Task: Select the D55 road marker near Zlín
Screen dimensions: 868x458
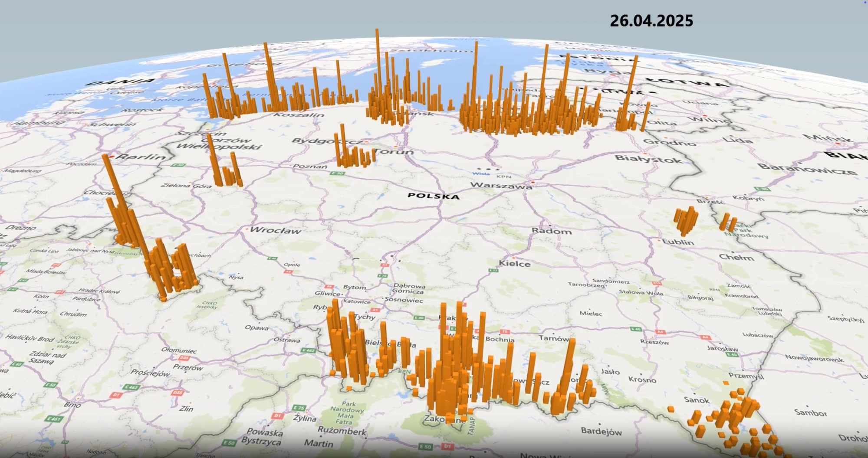Action: [178, 393]
